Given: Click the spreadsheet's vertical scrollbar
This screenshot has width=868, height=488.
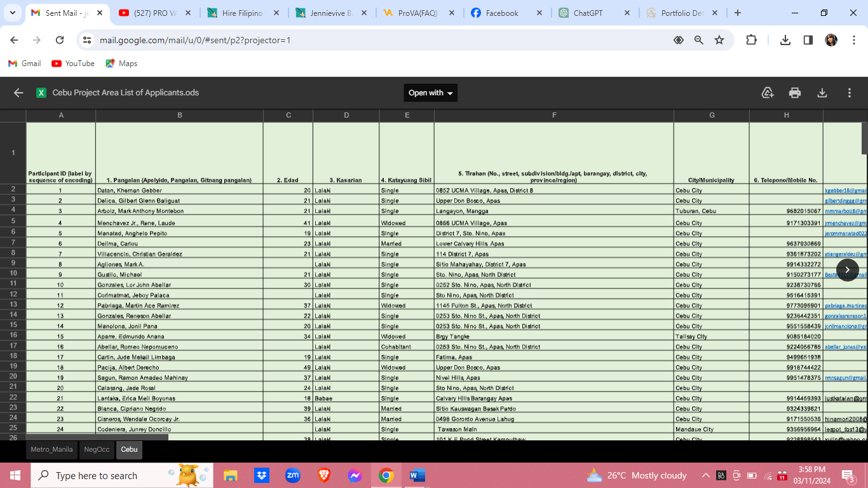Looking at the screenshot, I should pos(864,138).
